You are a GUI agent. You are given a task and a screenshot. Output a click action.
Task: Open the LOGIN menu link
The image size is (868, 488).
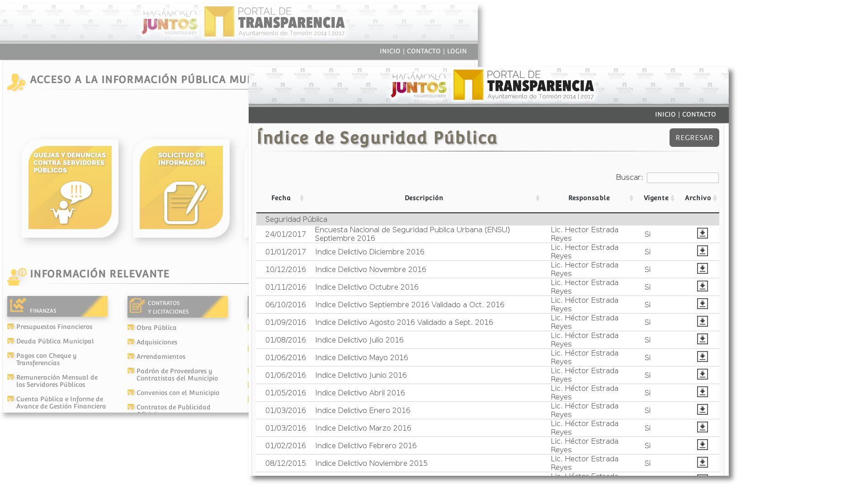(457, 51)
